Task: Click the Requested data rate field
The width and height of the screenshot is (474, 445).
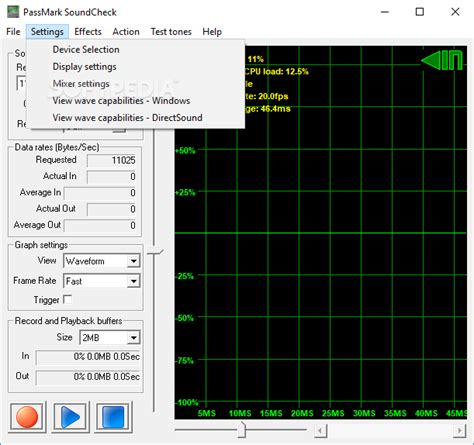Action: pos(112,160)
